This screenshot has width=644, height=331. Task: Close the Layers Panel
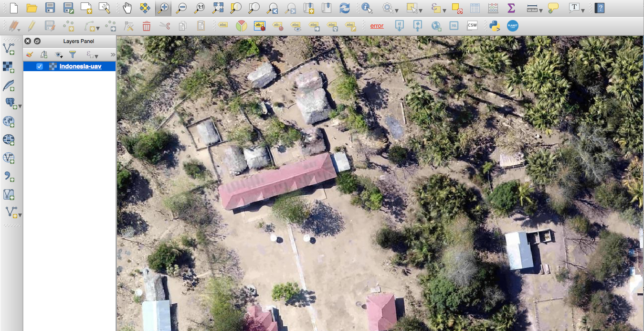(x=28, y=41)
